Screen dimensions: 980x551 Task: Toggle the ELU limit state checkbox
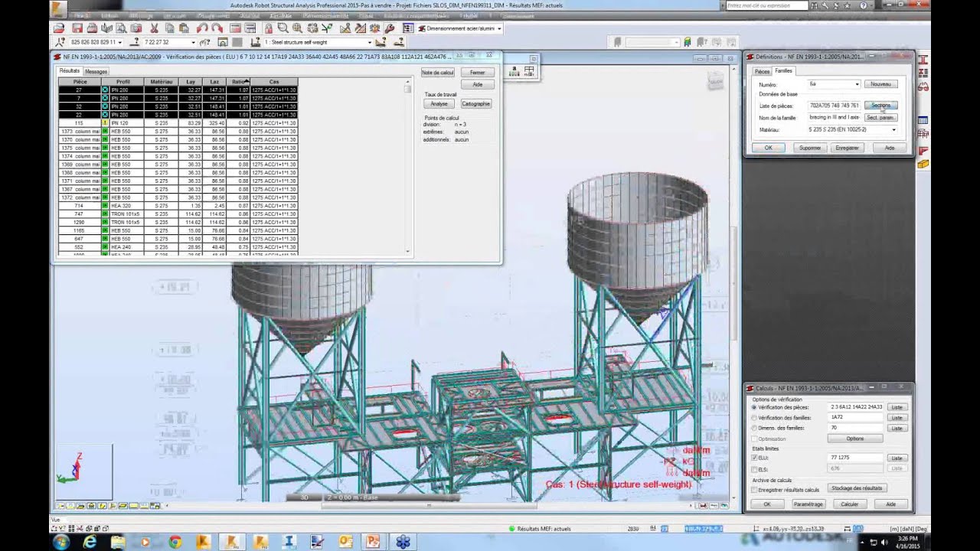(755, 458)
